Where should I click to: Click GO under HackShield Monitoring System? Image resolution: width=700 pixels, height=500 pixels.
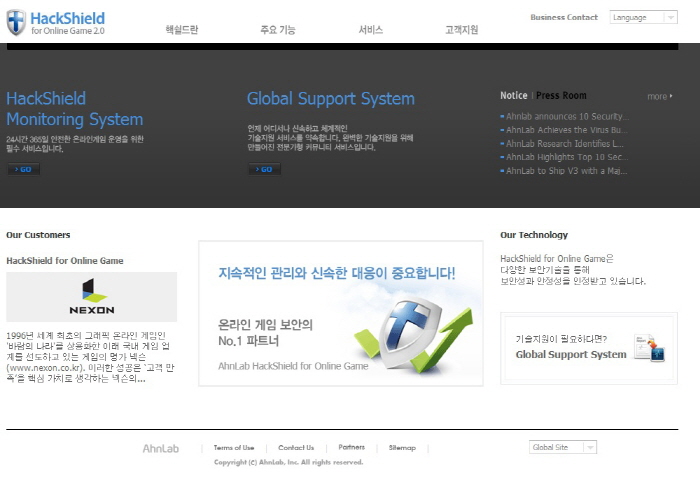click(23, 169)
